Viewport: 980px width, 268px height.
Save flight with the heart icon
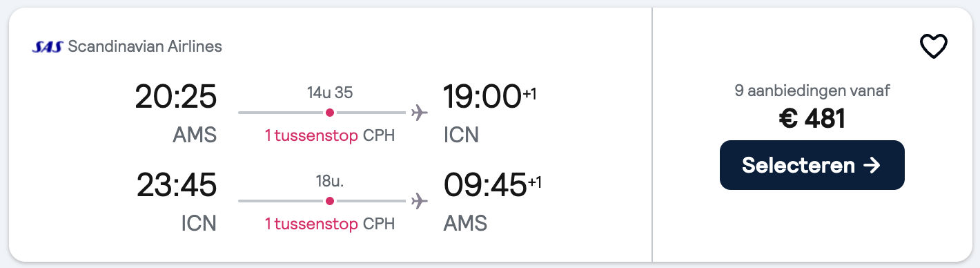click(x=934, y=47)
